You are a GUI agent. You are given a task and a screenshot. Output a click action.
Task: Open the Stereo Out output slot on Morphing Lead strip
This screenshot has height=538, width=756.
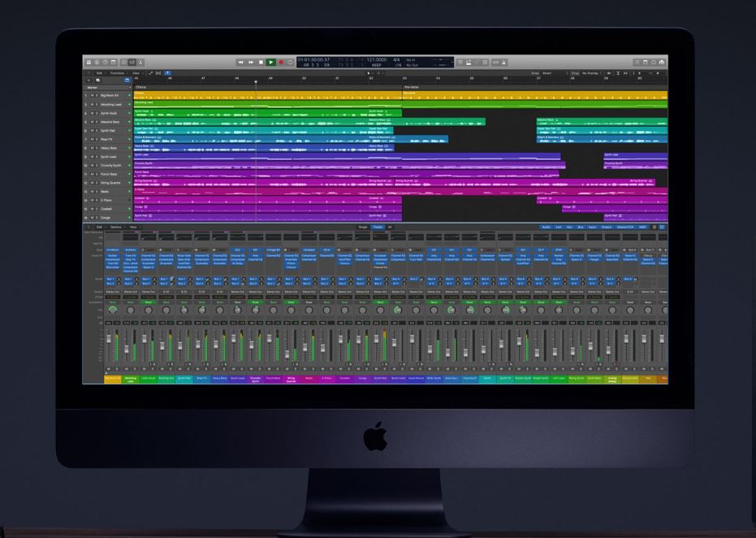130,292
